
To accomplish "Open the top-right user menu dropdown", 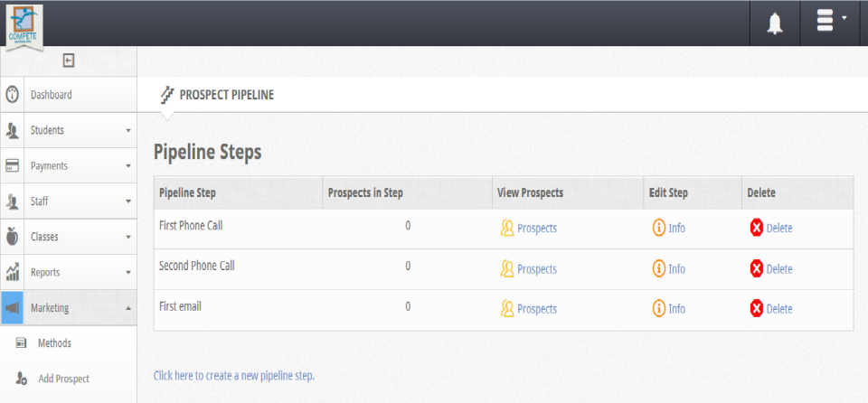I will tap(831, 23).
